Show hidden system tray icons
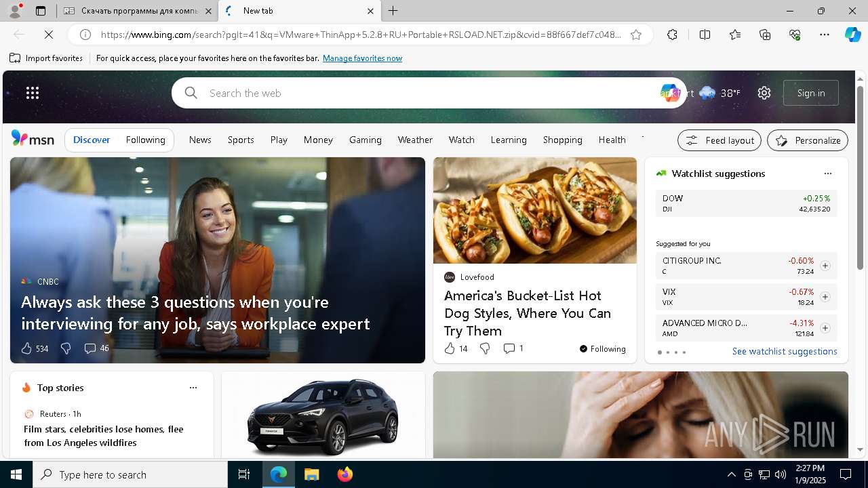Viewport: 868px width, 488px height. point(731,474)
